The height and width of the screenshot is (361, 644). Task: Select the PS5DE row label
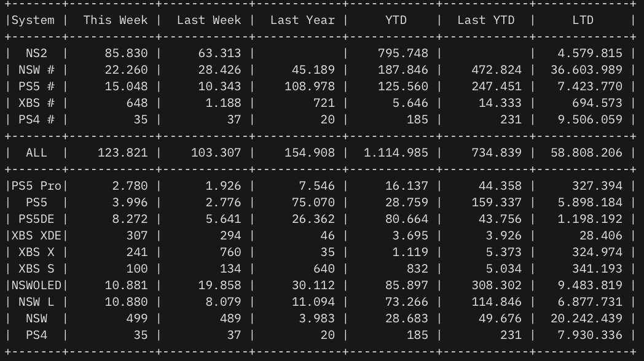(36, 219)
